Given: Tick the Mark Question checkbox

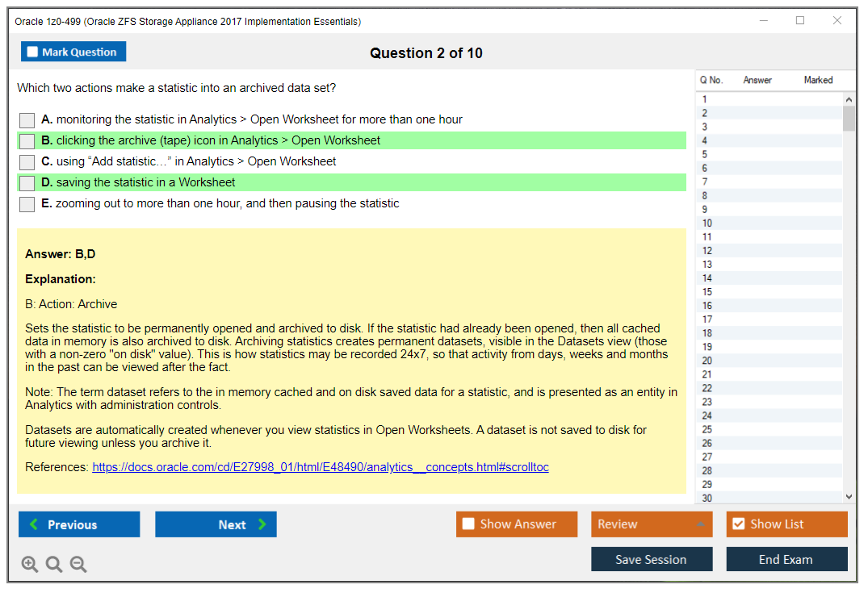Looking at the screenshot, I should pyautogui.click(x=33, y=52).
